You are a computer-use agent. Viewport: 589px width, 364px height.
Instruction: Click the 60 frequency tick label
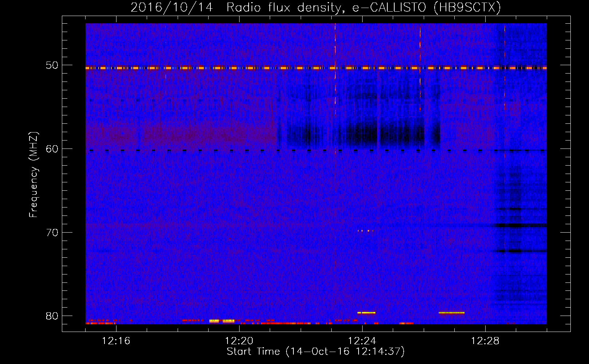(52, 149)
